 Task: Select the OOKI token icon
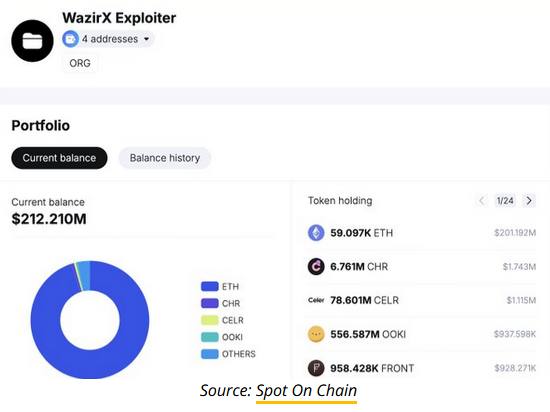316,334
